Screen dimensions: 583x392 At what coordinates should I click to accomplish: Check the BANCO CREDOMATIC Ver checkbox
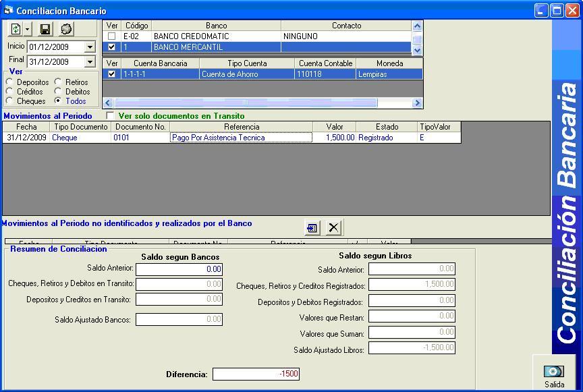pyautogui.click(x=111, y=36)
